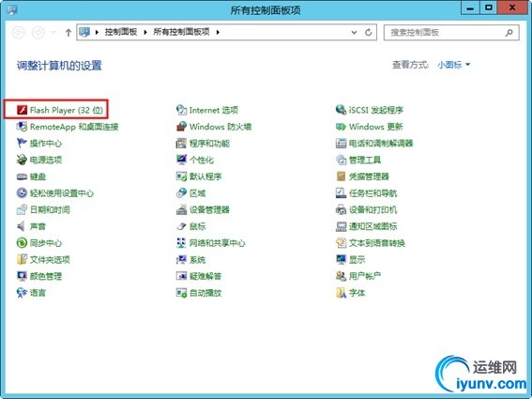532x399 pixels.
Task: Expand the arrow after 控制面板 breadcrumb
Action: [x=145, y=32]
